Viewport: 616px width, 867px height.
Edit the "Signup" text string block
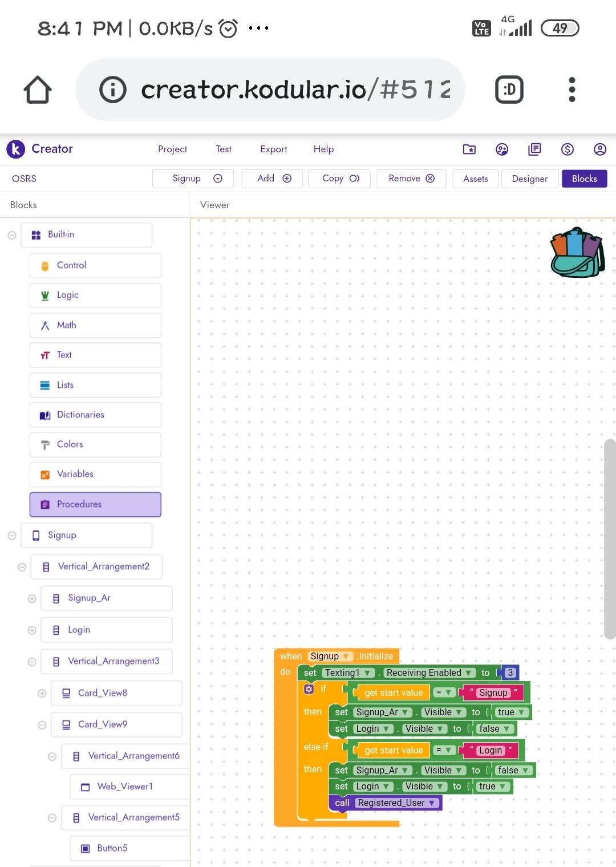493,693
